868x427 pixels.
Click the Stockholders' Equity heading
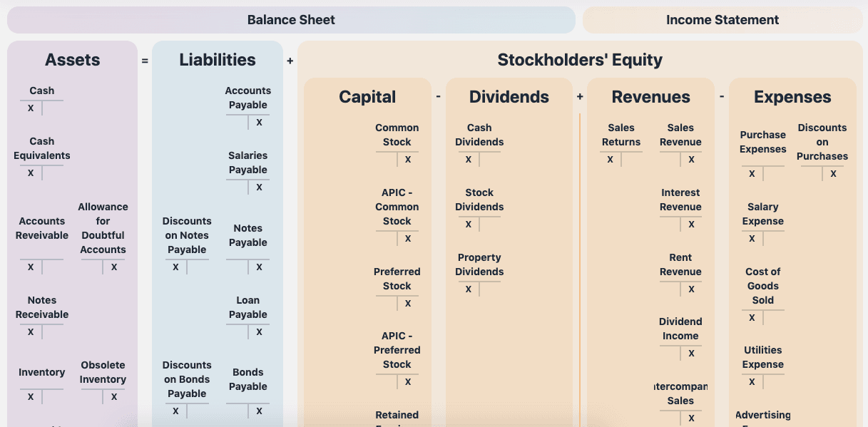580,60
